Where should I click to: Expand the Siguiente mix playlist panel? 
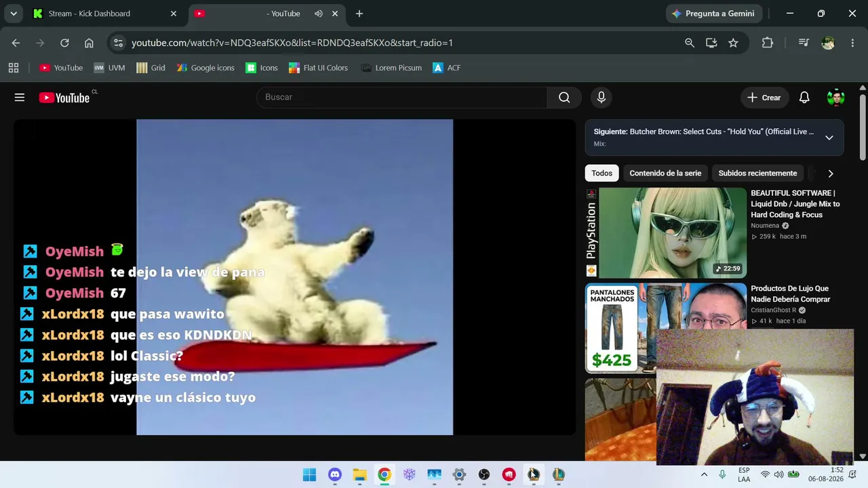(829, 138)
